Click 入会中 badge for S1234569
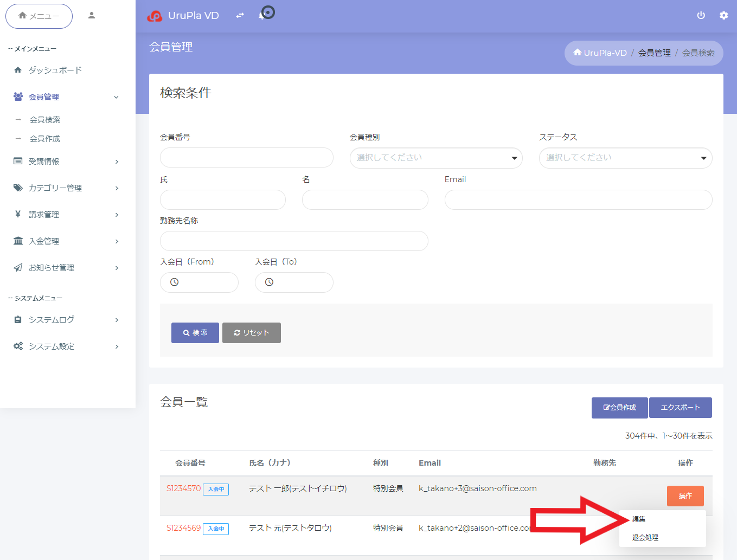The image size is (737, 560). pos(216,529)
